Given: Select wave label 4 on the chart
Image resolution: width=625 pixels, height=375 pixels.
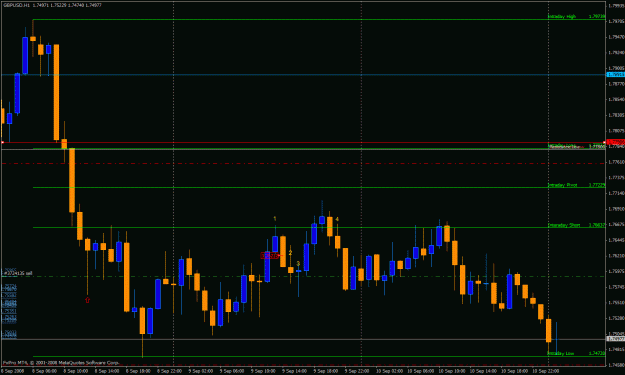Looking at the screenshot, I should [337, 219].
